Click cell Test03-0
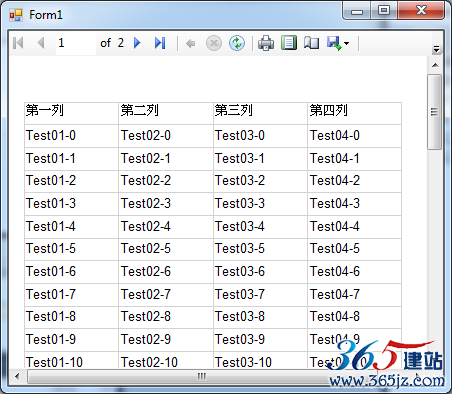This screenshot has width=452, height=394. pyautogui.click(x=260, y=136)
